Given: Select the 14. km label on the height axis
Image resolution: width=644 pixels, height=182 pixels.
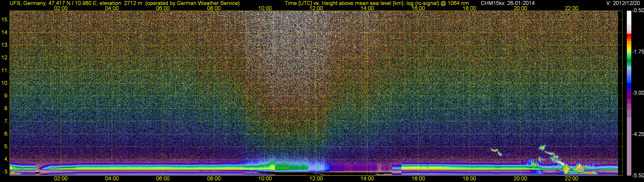Looking at the screenshot, I should [x=5, y=32].
